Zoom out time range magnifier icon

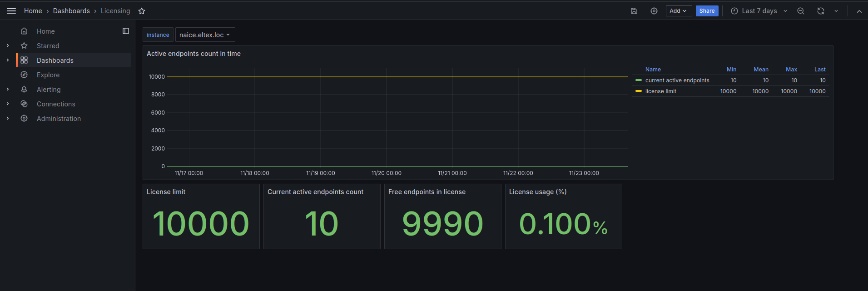point(801,11)
